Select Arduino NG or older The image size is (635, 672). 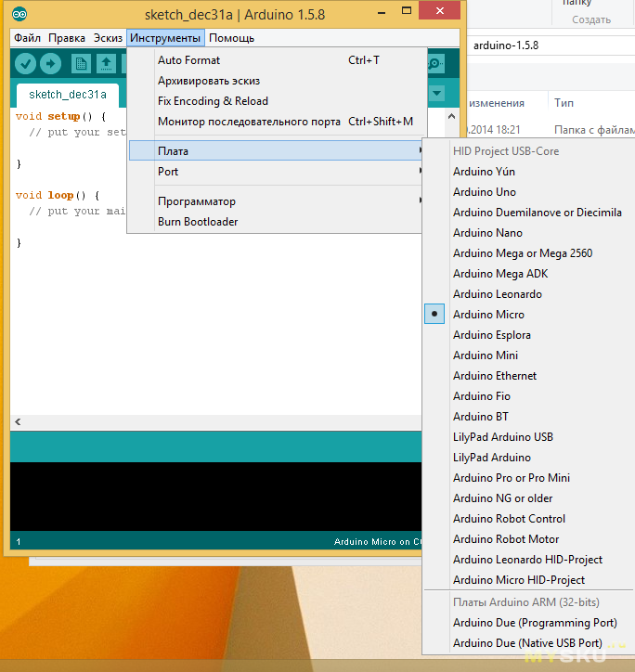click(x=528, y=498)
